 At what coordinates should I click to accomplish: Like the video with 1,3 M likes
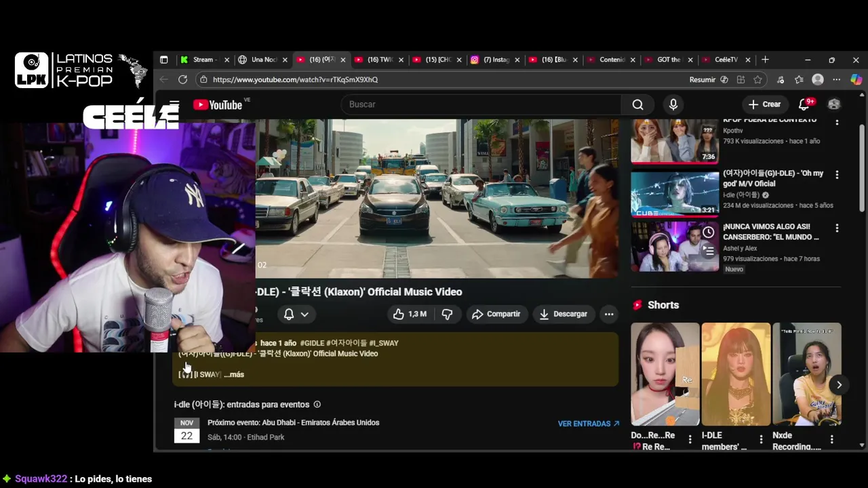coord(410,314)
